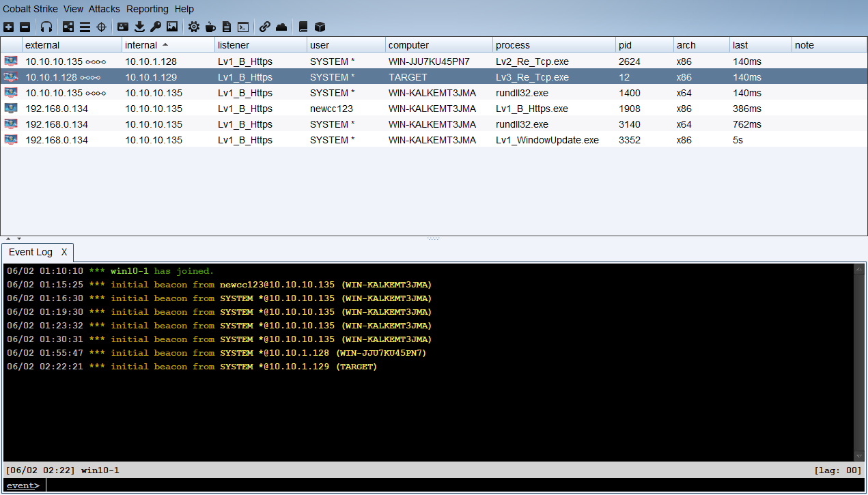Sort sessions by last column header
The image size is (868, 495).
[761, 45]
